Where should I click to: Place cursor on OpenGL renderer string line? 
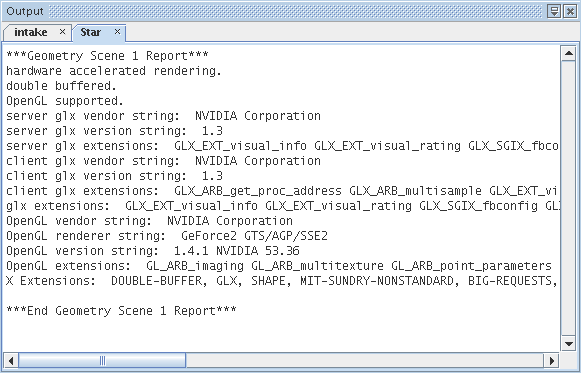tap(167, 236)
